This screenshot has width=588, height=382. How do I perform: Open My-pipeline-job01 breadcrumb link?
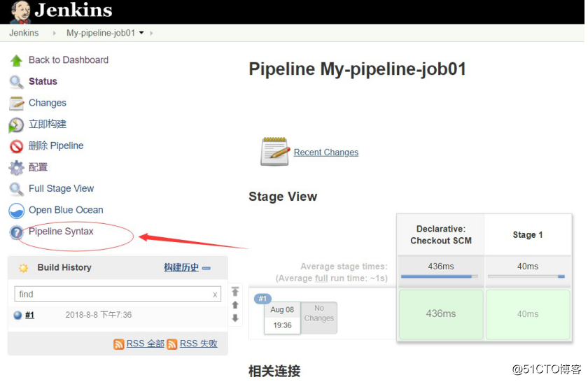click(101, 33)
